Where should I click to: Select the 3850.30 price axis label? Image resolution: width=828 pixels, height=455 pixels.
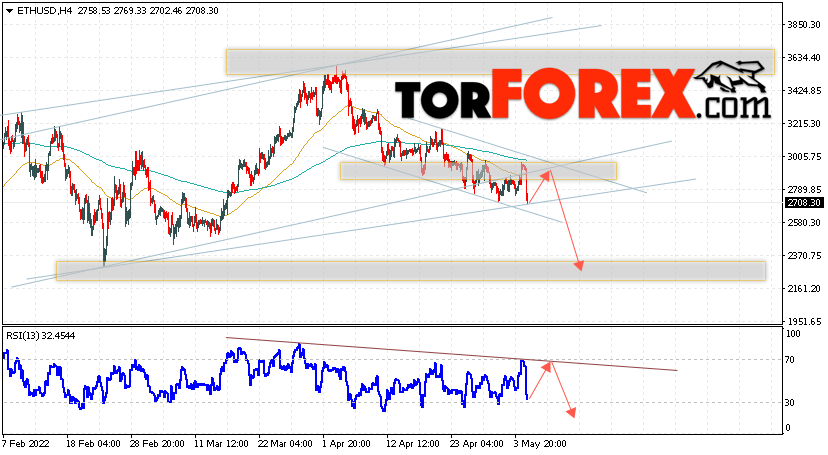coord(804,25)
